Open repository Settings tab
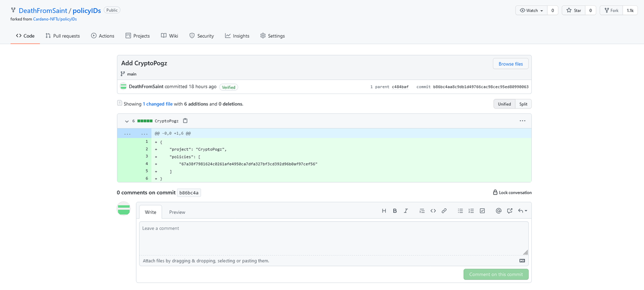The image size is (644, 290). tap(273, 35)
